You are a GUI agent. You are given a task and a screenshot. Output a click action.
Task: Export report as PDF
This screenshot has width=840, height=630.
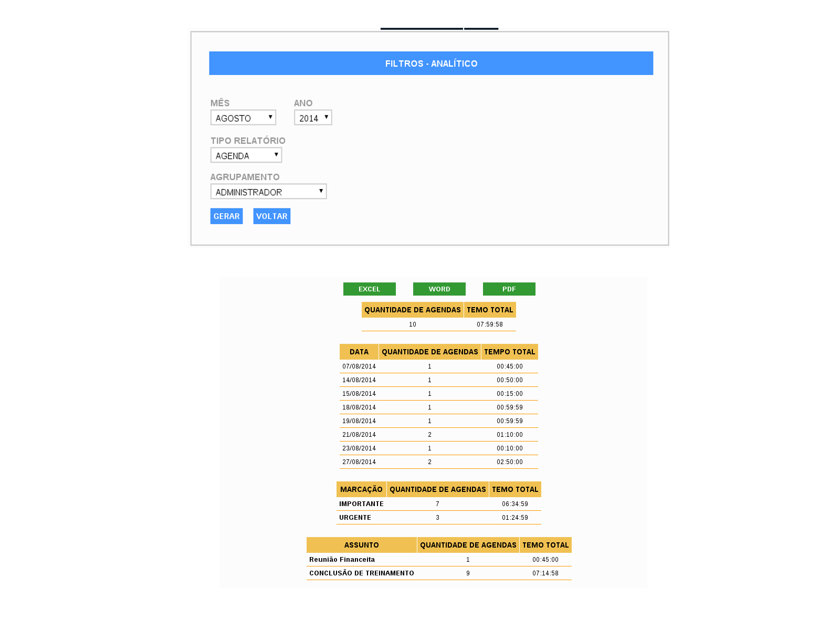coord(509,289)
